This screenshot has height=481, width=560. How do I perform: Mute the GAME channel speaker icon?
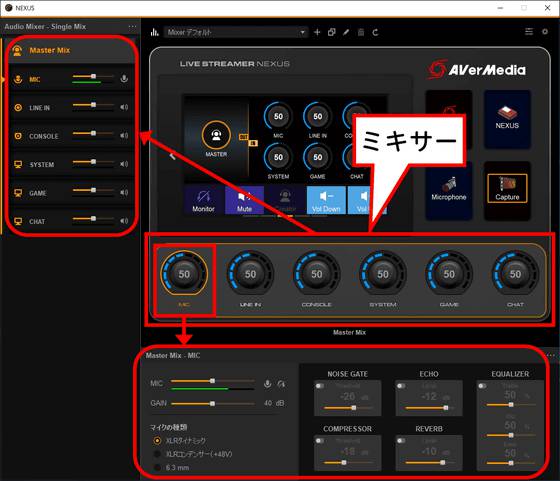[x=124, y=192]
